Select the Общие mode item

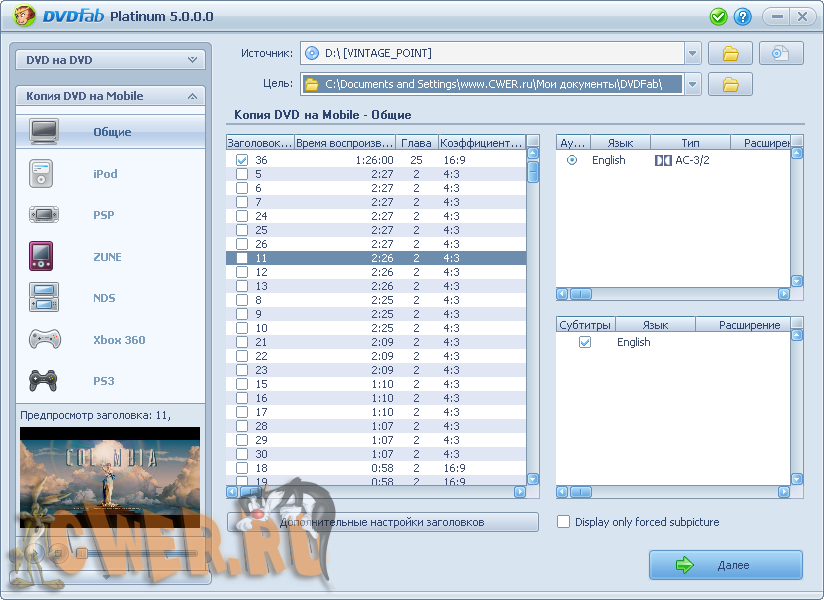pos(110,132)
